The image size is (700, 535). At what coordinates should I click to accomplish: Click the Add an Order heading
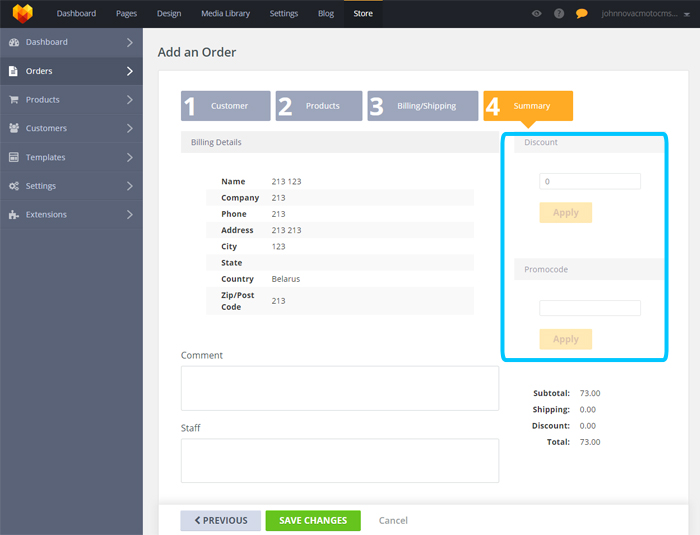[197, 52]
